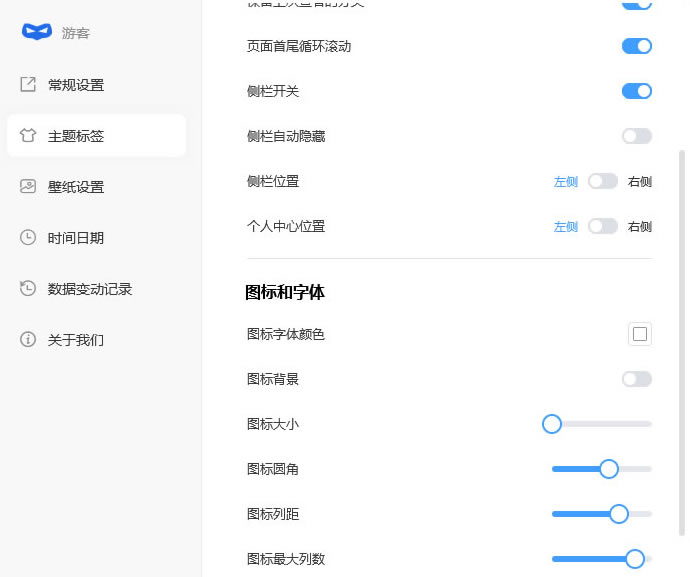690x577 pixels.
Task: Click the 图标圆角 slider handle
Action: 608,469
